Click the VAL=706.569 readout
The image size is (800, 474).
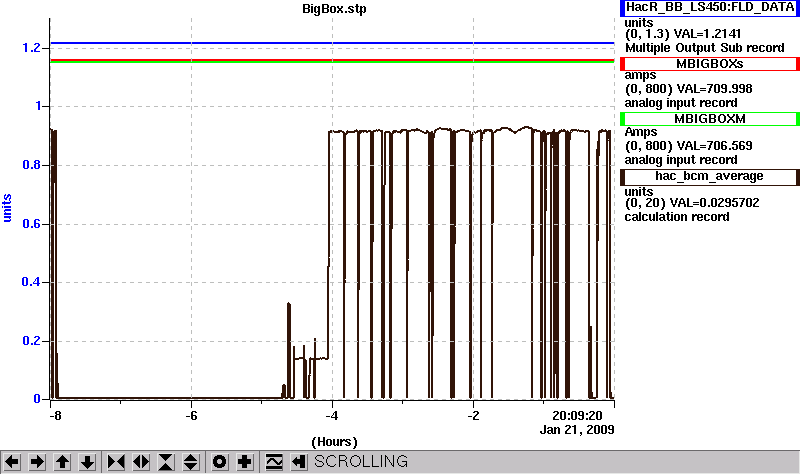714,146
